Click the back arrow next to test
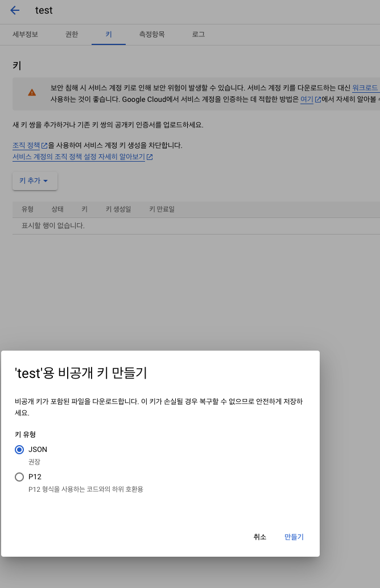The width and height of the screenshot is (380, 588). click(15, 11)
